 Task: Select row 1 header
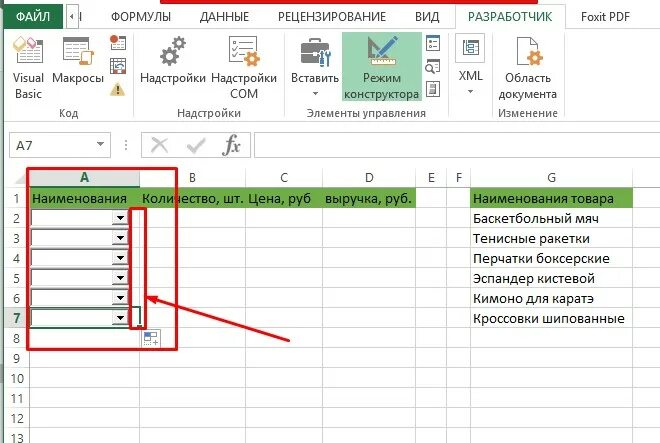[x=16, y=198]
